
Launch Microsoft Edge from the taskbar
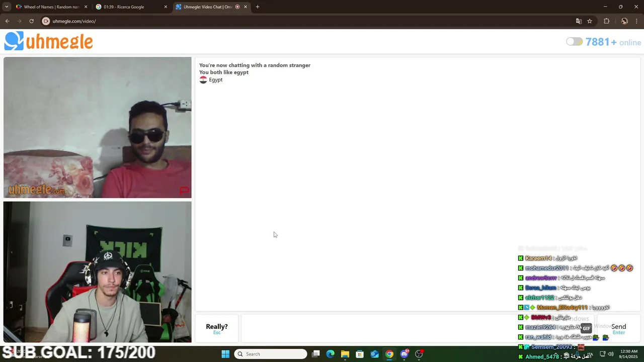[x=330, y=354]
